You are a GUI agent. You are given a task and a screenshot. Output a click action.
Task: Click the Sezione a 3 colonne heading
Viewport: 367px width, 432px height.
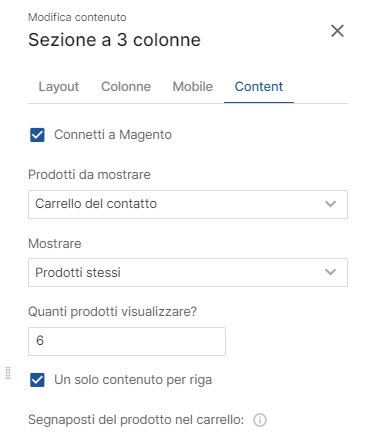click(114, 40)
